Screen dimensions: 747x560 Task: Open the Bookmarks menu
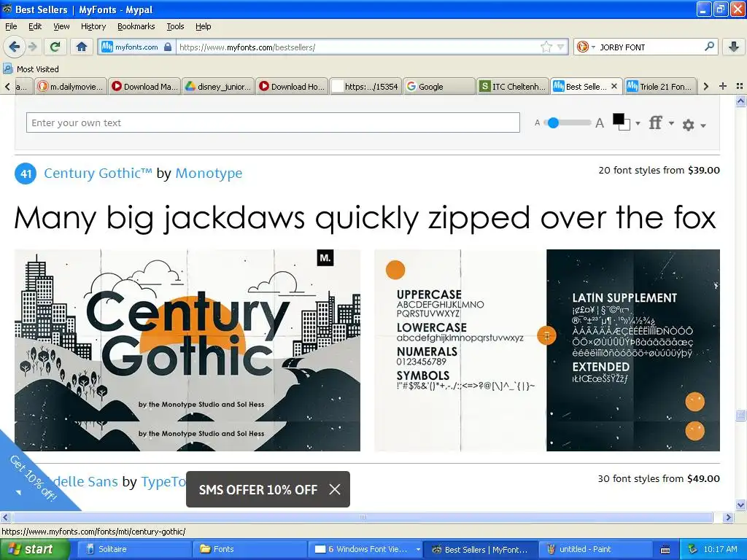pos(136,26)
